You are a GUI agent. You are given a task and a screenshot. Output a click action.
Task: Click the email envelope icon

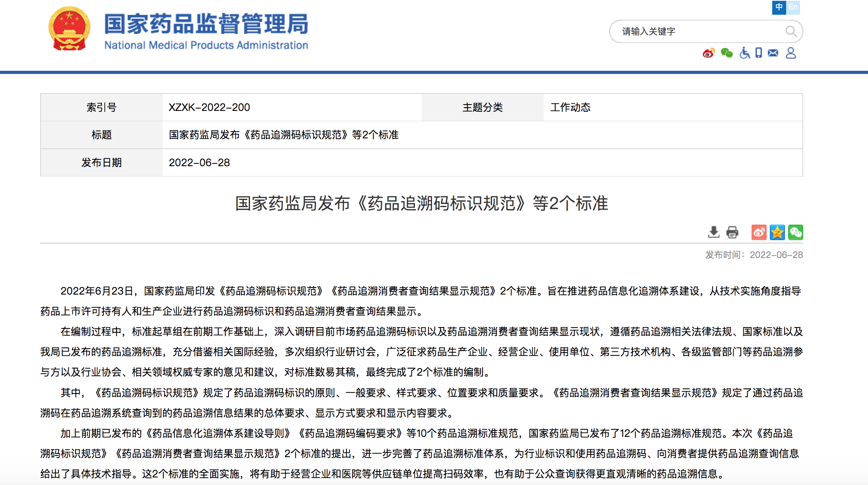coord(773,53)
